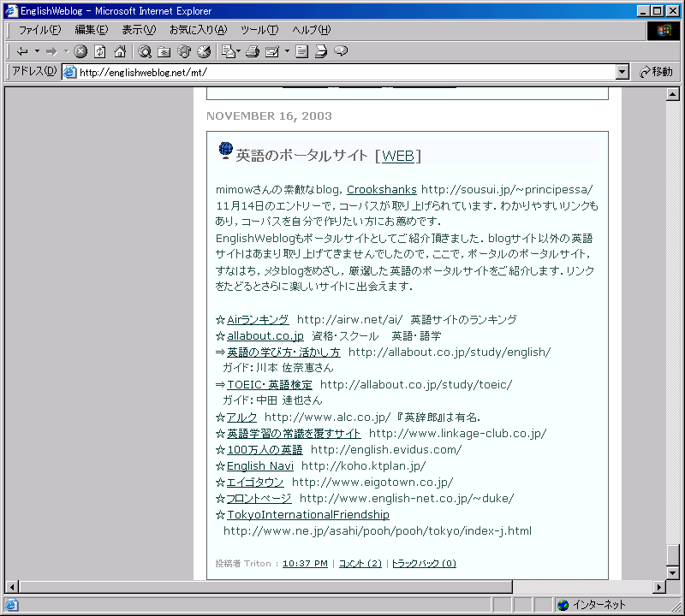Open the address bar URL dropdown
685x616 pixels.
click(622, 72)
